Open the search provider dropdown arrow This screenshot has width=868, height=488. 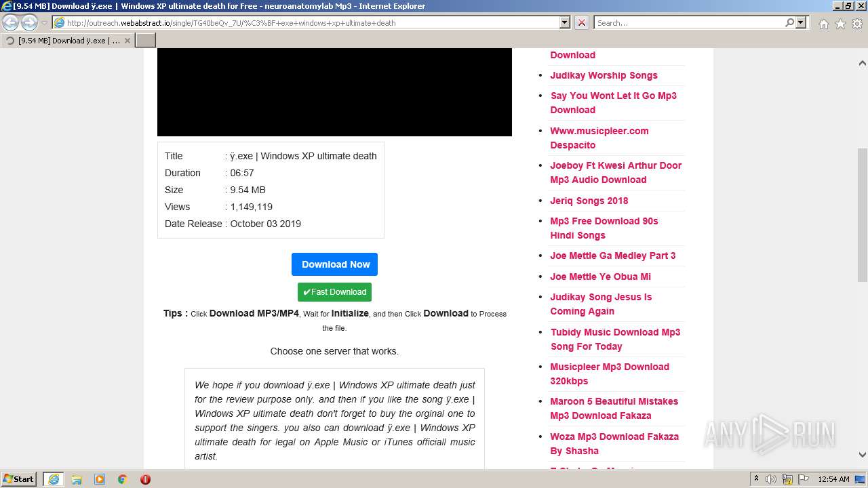[801, 22]
